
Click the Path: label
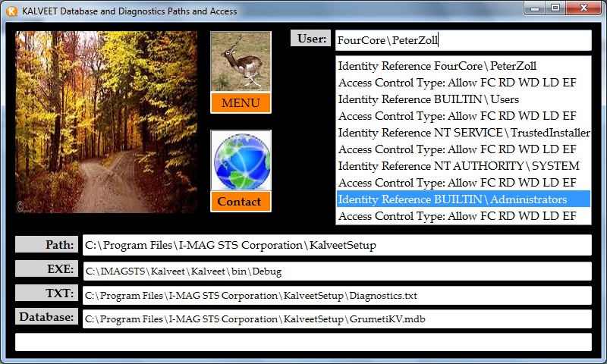pyautogui.click(x=46, y=244)
